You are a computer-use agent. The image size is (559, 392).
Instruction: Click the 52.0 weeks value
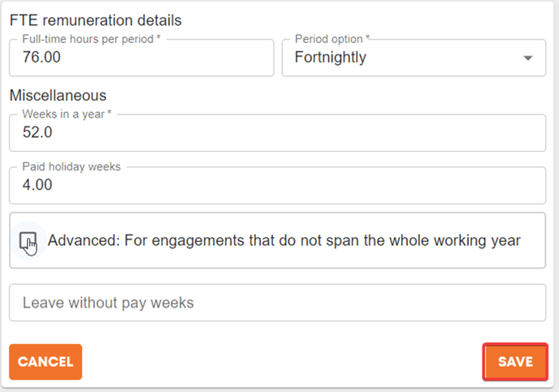click(x=37, y=132)
